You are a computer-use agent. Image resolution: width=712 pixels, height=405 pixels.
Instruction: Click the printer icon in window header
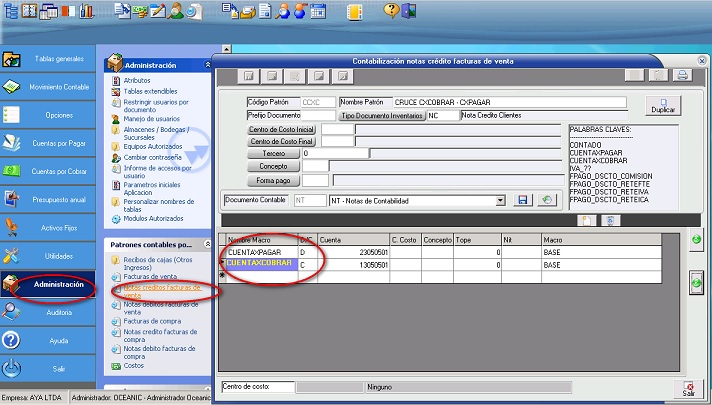point(682,76)
